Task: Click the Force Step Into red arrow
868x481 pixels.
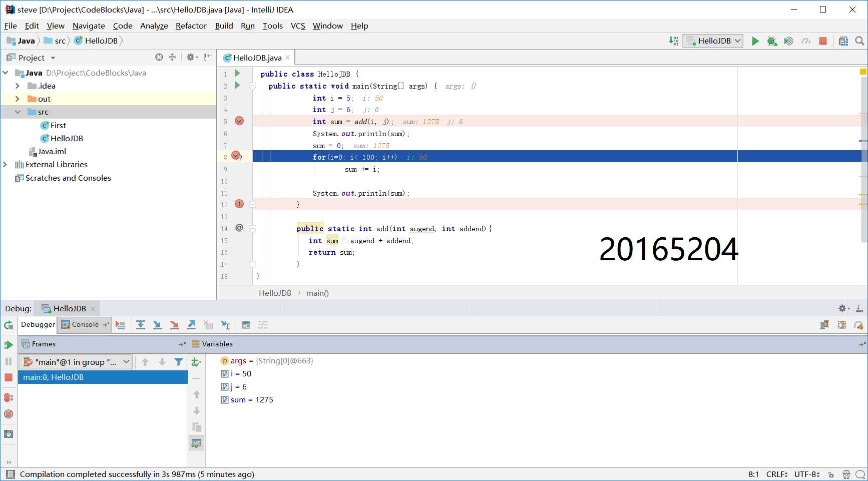Action: click(x=174, y=325)
